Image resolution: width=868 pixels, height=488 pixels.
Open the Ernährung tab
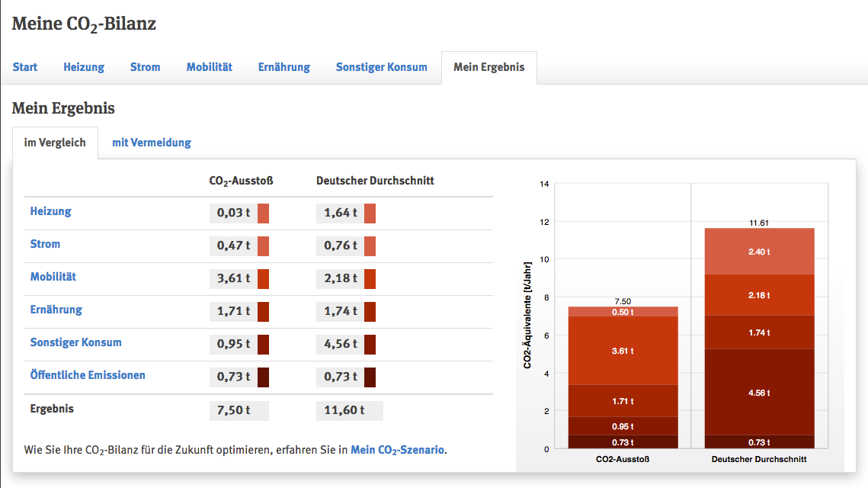pyautogui.click(x=283, y=67)
